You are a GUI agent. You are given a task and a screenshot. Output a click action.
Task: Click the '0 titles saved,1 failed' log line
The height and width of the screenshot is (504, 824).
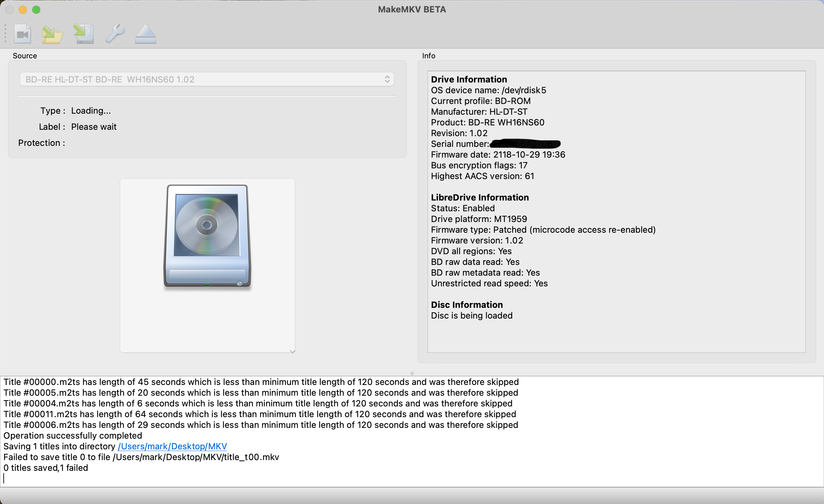tap(46, 468)
